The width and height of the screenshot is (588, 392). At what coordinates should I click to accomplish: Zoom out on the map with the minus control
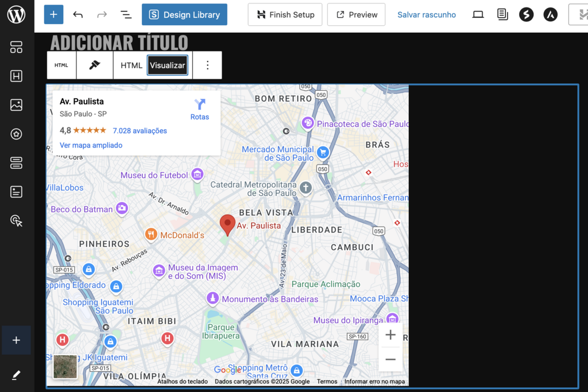tap(390, 359)
